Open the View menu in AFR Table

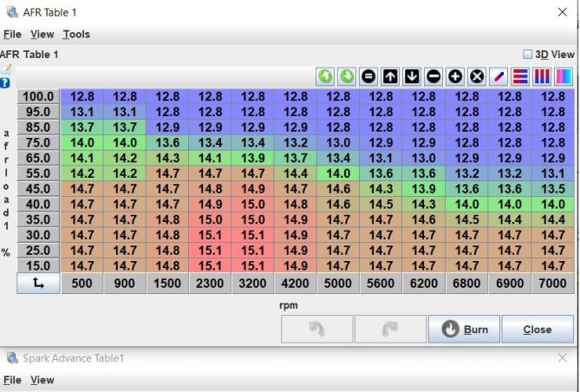point(42,35)
